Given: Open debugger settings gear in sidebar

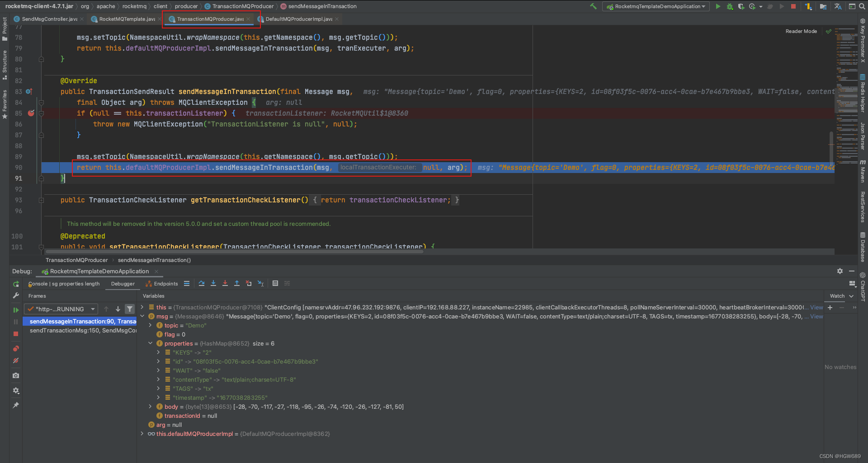Looking at the screenshot, I should point(16,390).
